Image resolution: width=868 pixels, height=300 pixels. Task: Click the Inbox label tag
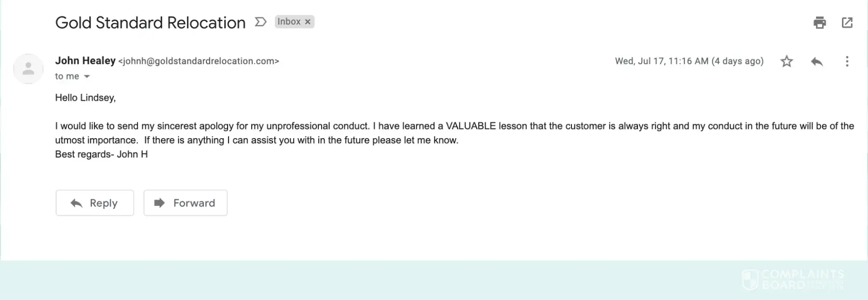[x=289, y=22]
